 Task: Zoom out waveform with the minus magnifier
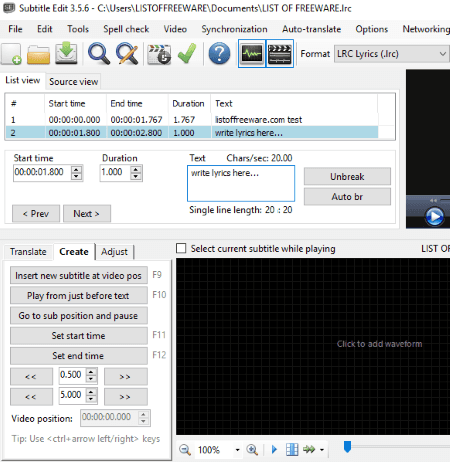tap(185, 450)
